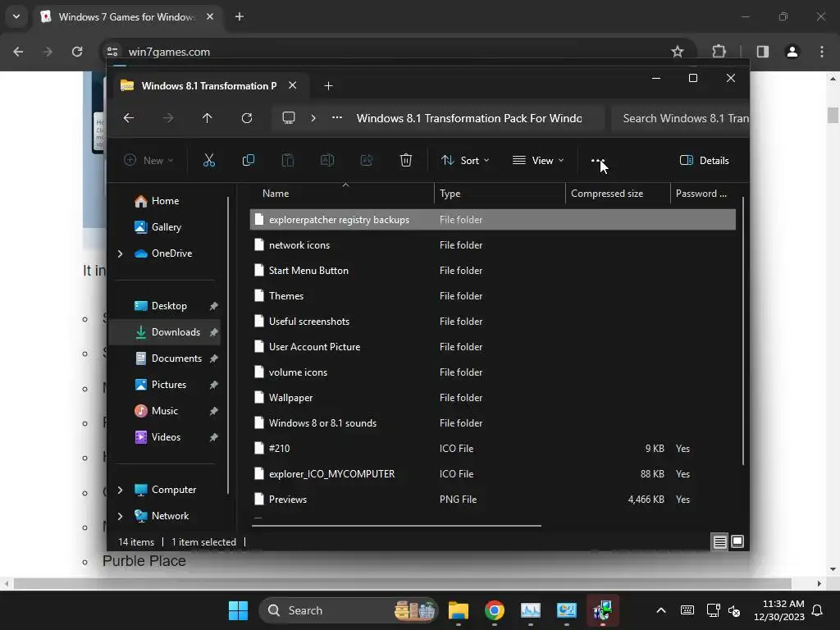Open Google Chrome from the taskbar

[495, 610]
